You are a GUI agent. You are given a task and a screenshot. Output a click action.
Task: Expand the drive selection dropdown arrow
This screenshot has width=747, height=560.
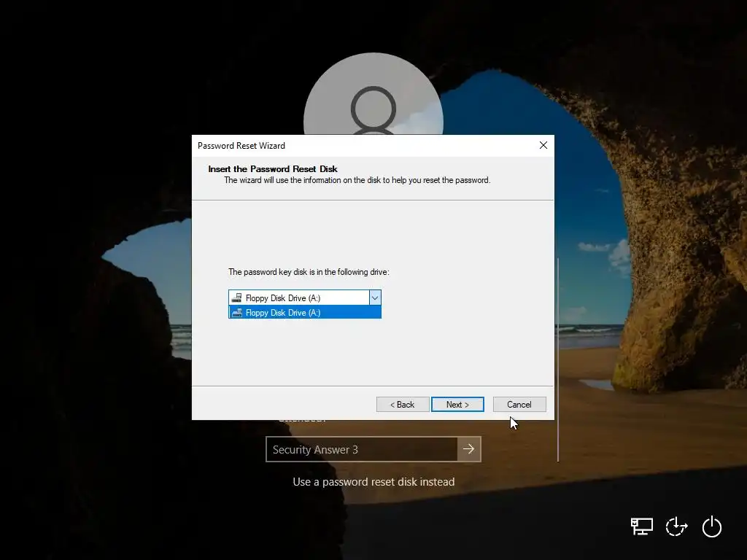tap(375, 297)
